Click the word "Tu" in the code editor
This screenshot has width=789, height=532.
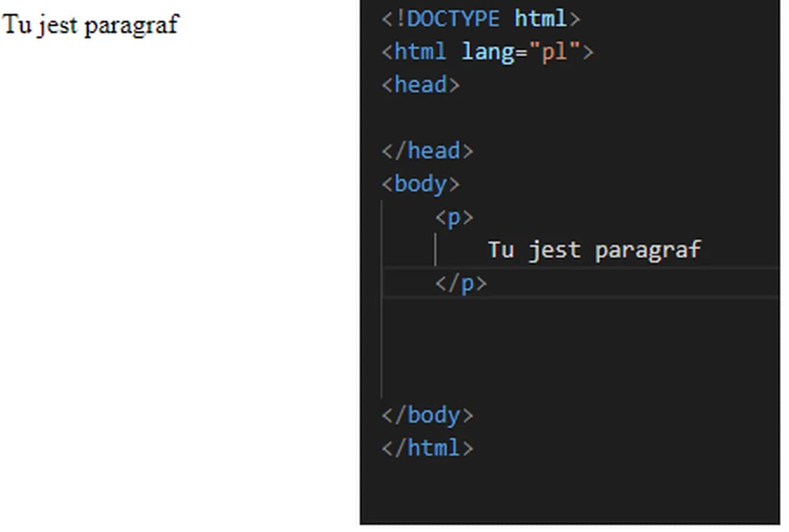[501, 250]
